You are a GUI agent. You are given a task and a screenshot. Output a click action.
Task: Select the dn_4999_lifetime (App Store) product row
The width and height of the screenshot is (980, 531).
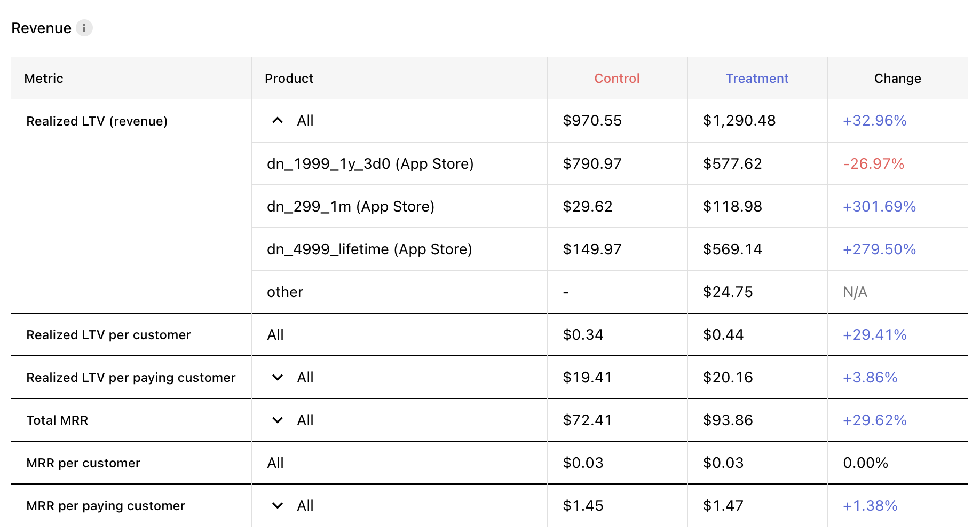click(x=610, y=249)
